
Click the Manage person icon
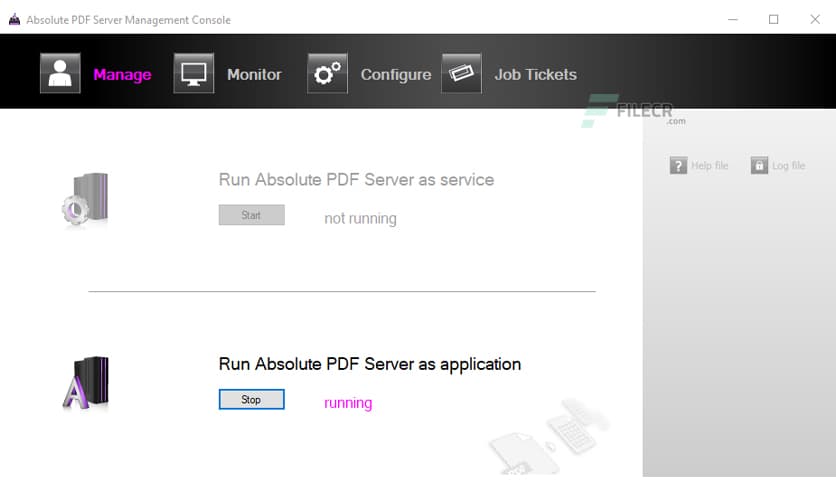click(60, 74)
